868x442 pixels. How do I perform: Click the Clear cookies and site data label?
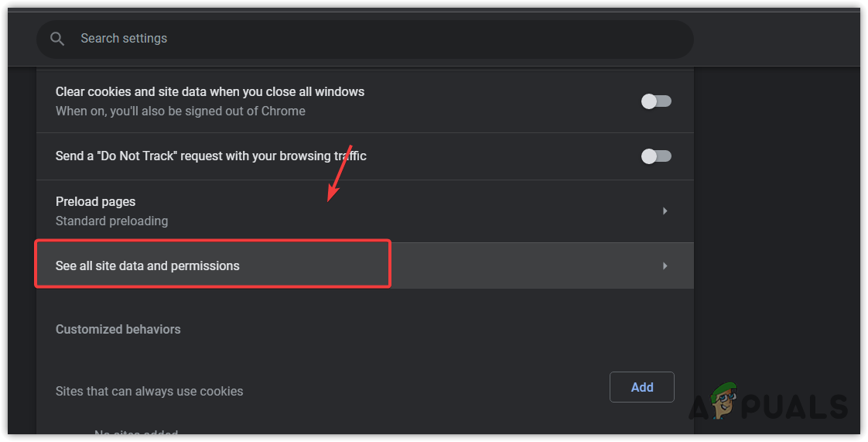click(x=210, y=91)
